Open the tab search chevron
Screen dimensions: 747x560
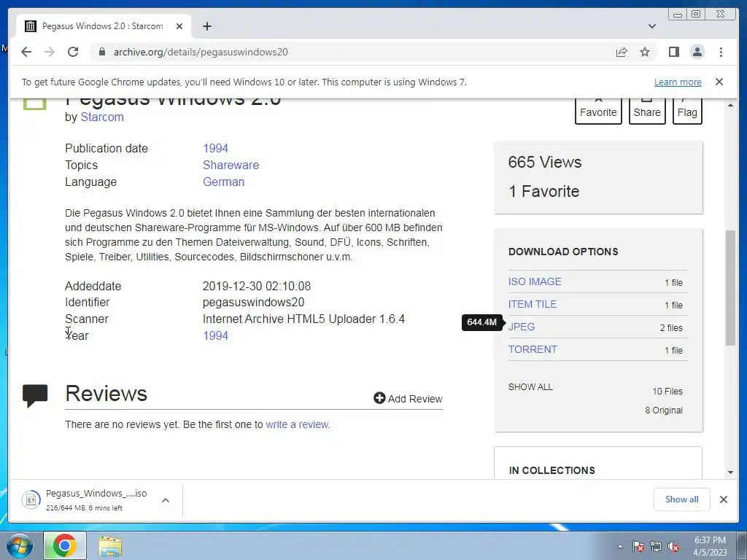(x=652, y=26)
